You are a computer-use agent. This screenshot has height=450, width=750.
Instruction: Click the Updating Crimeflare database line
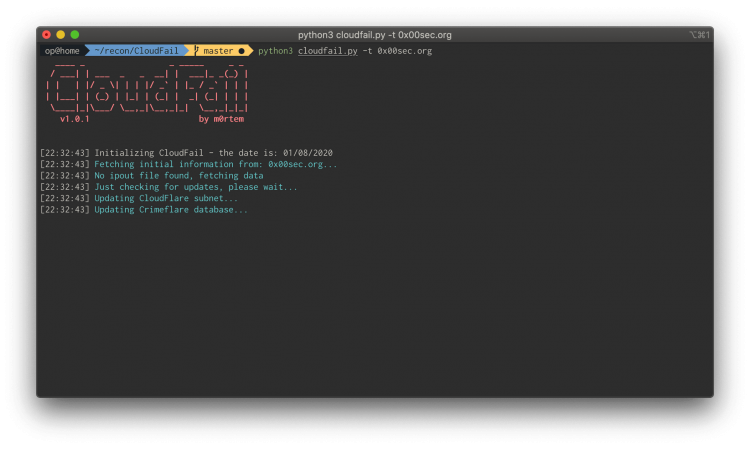tap(143, 209)
